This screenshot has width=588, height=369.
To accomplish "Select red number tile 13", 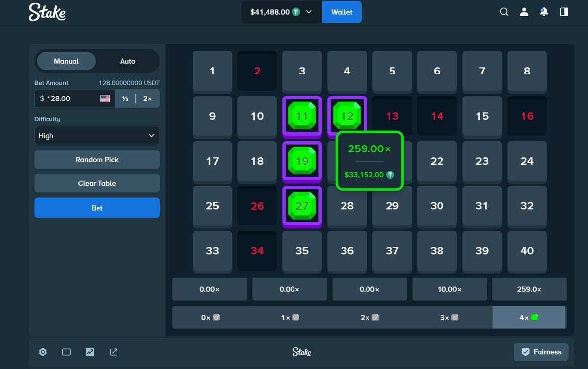I will [392, 116].
